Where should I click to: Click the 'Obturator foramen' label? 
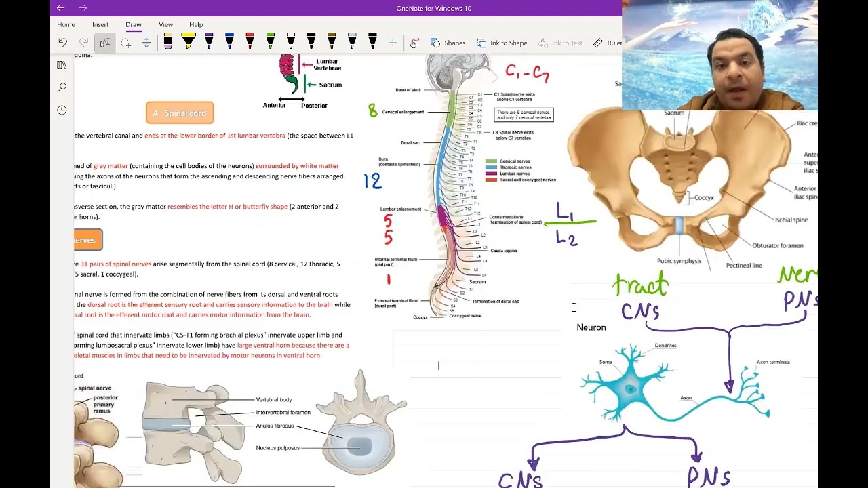777,245
